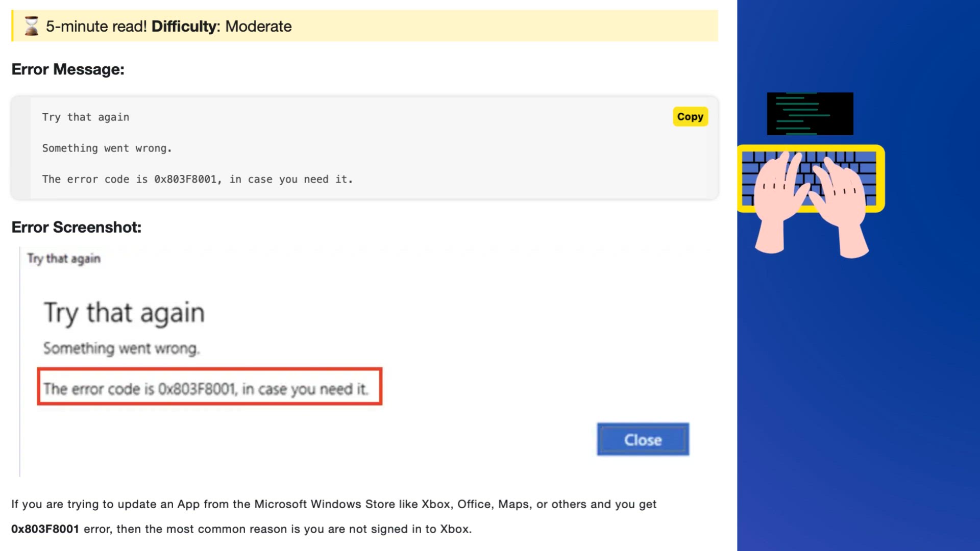
Task: Click the error code 0x803F8001 bold link
Action: click(45, 529)
